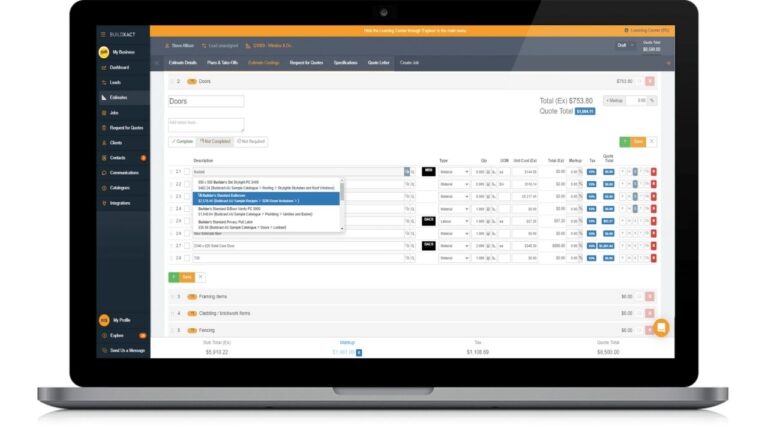Open Jobs in the sidebar
Image resolution: width=768 pixels, height=432 pixels.
click(x=114, y=113)
